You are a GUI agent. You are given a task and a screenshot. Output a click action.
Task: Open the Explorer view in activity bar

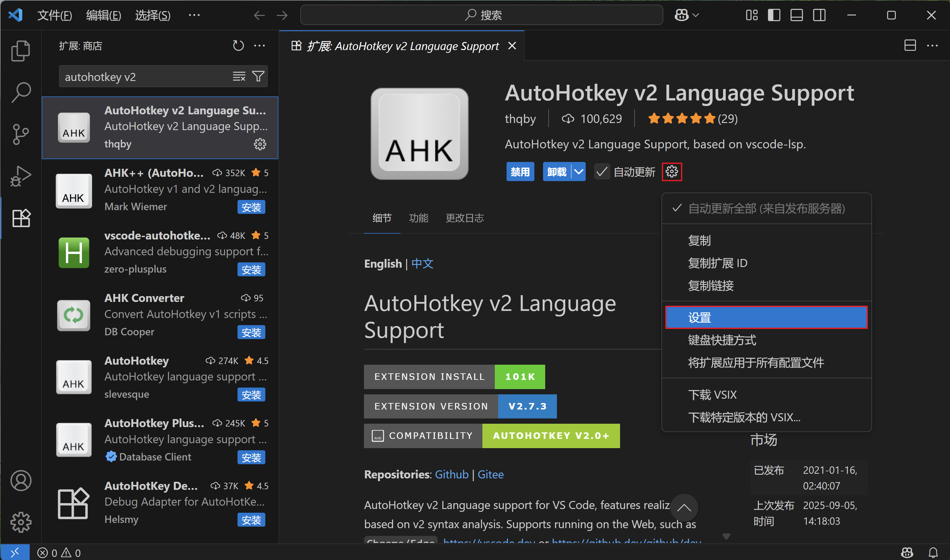21,51
